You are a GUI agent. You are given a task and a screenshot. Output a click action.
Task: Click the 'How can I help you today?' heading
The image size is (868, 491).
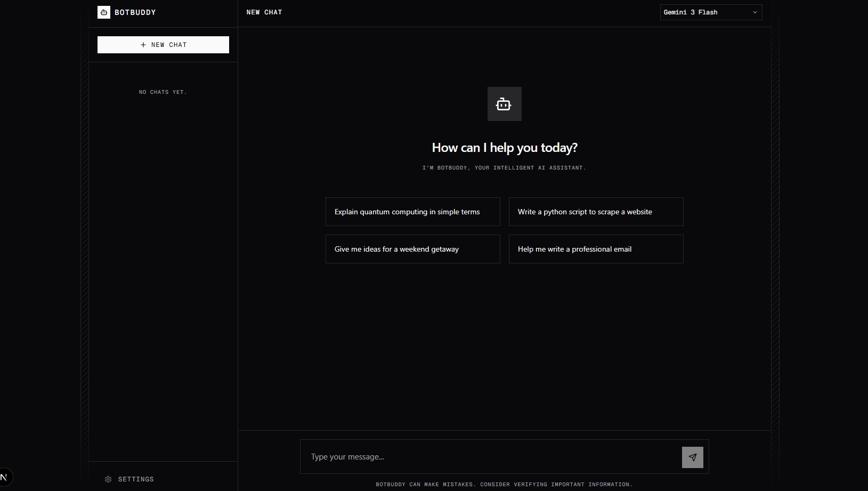505,148
